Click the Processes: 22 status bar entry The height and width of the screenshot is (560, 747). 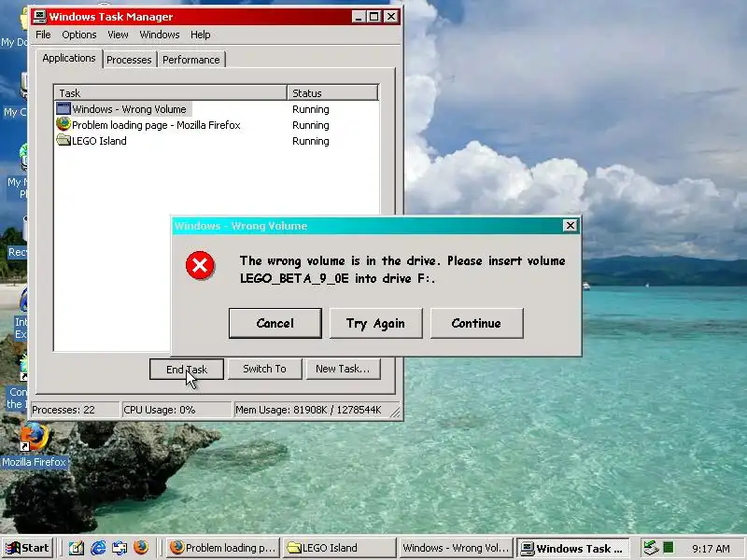click(x=75, y=410)
